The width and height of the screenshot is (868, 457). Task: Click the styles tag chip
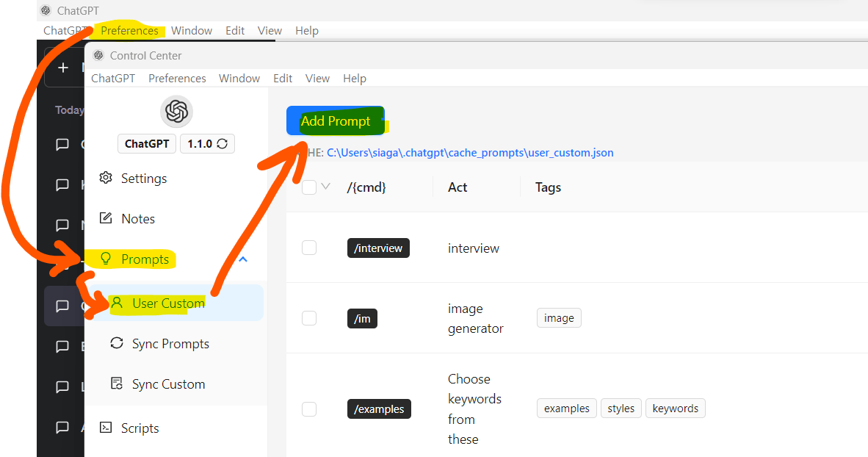pos(621,409)
